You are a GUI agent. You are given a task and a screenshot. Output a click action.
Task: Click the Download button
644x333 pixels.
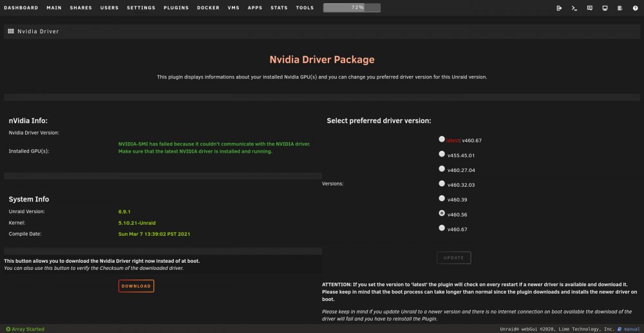pyautogui.click(x=137, y=286)
